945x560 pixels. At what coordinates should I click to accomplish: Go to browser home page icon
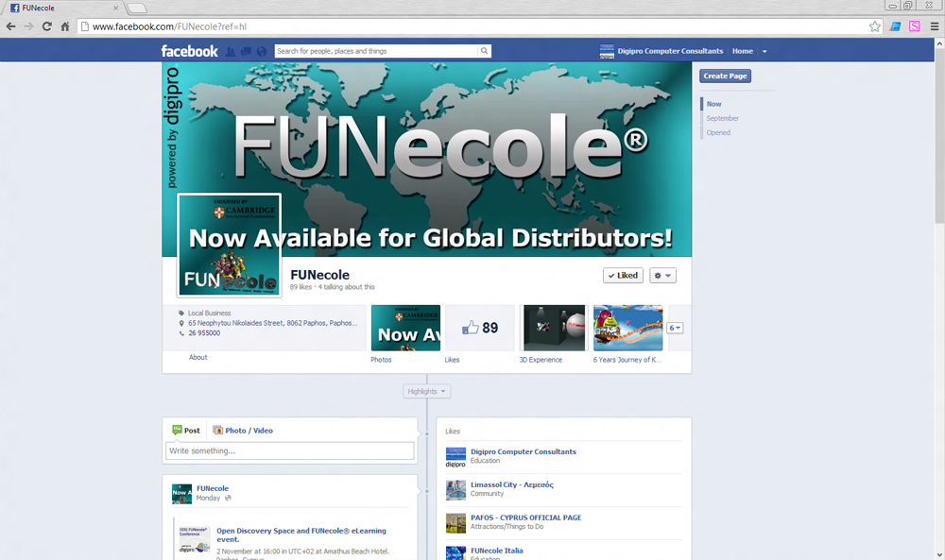[65, 26]
